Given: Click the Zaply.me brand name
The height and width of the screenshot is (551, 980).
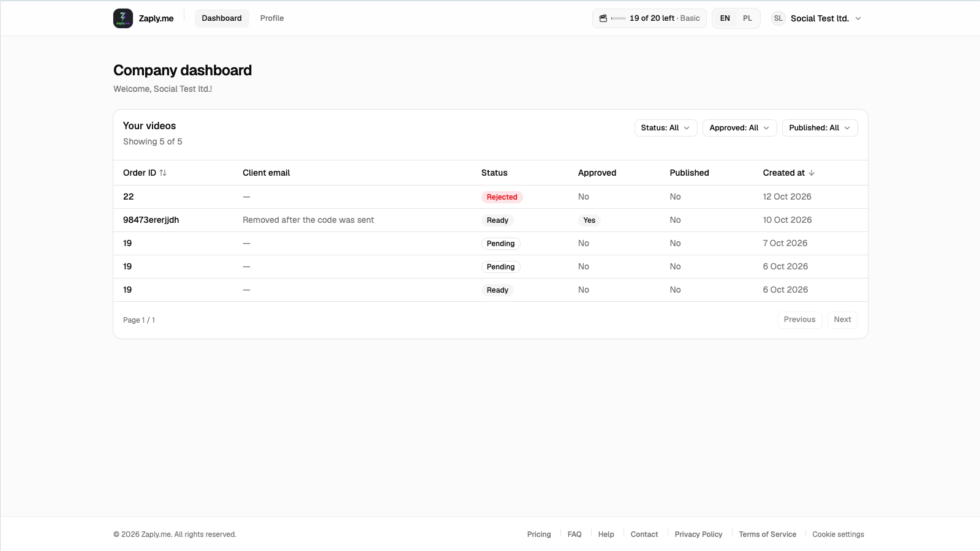Looking at the screenshot, I should pos(156,18).
